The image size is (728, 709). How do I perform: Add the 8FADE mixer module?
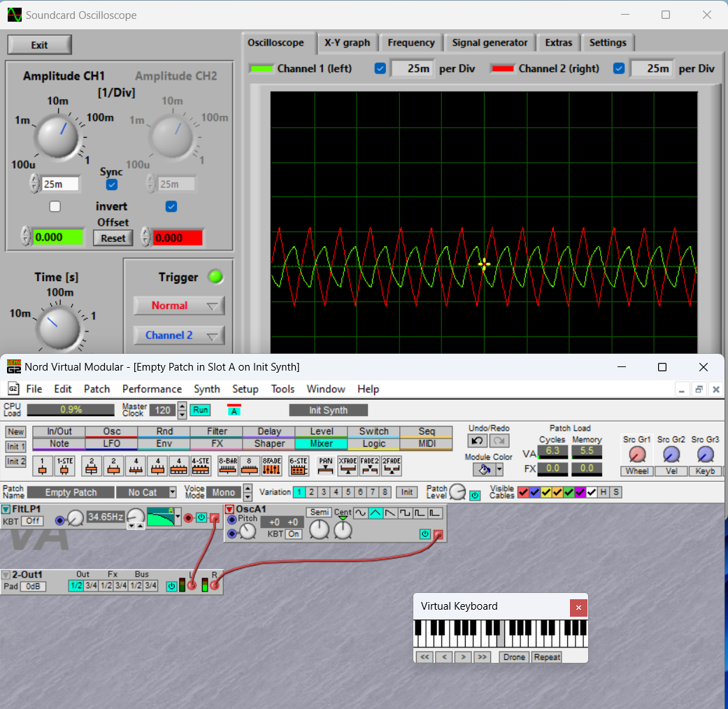tap(271, 466)
